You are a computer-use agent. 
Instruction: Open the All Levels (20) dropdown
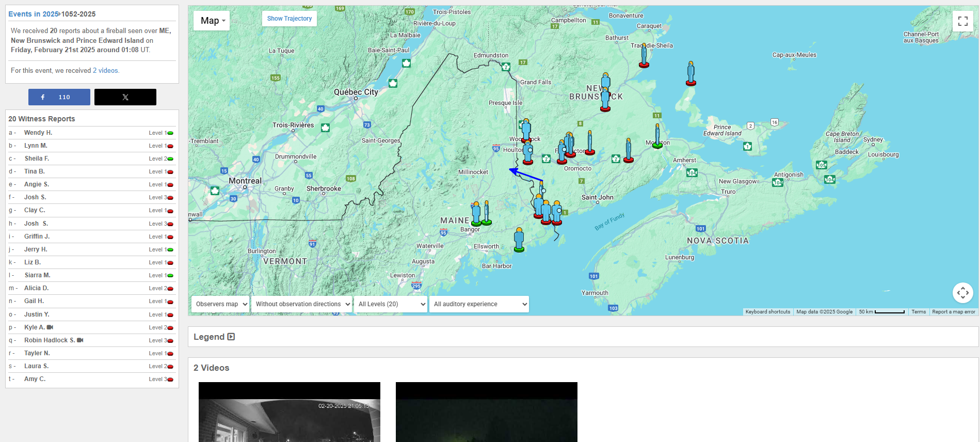point(391,304)
